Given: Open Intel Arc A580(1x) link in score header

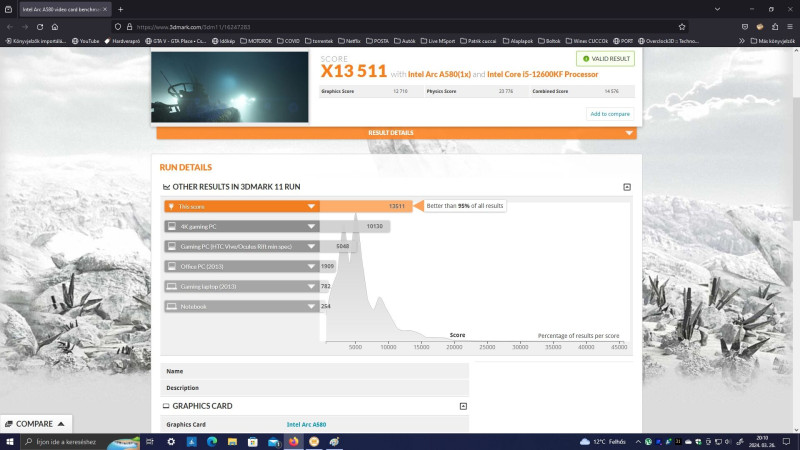Looking at the screenshot, I should (x=439, y=74).
